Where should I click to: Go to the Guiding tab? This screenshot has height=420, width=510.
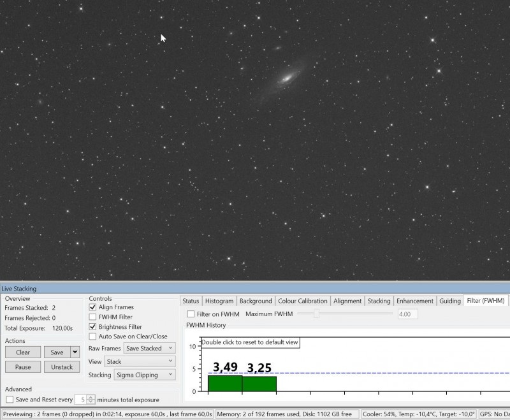pos(450,301)
